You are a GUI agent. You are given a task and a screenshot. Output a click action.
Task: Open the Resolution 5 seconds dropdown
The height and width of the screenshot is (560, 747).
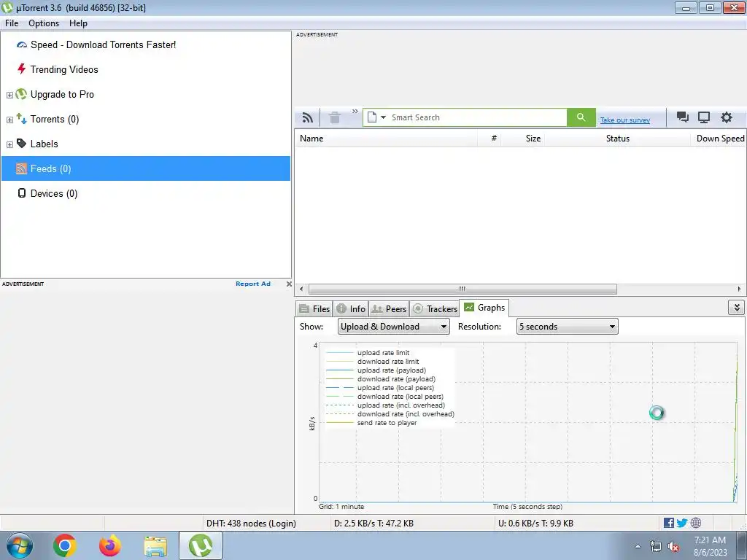567,326
